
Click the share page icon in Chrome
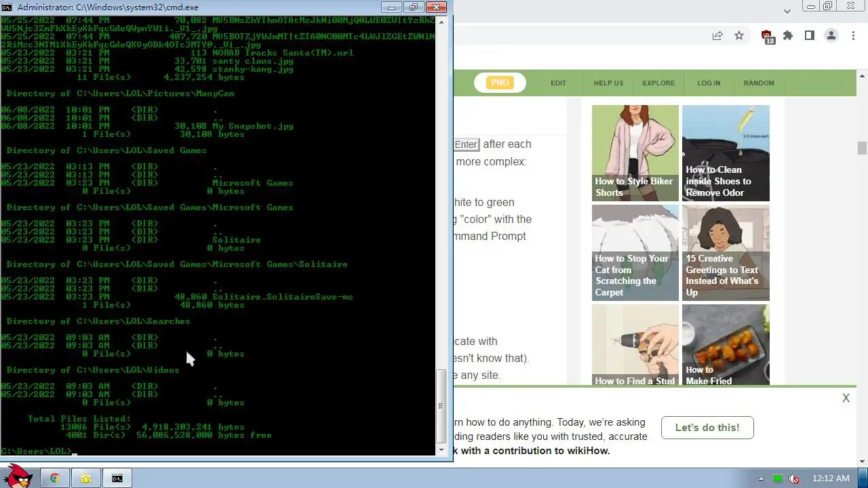[x=717, y=36]
